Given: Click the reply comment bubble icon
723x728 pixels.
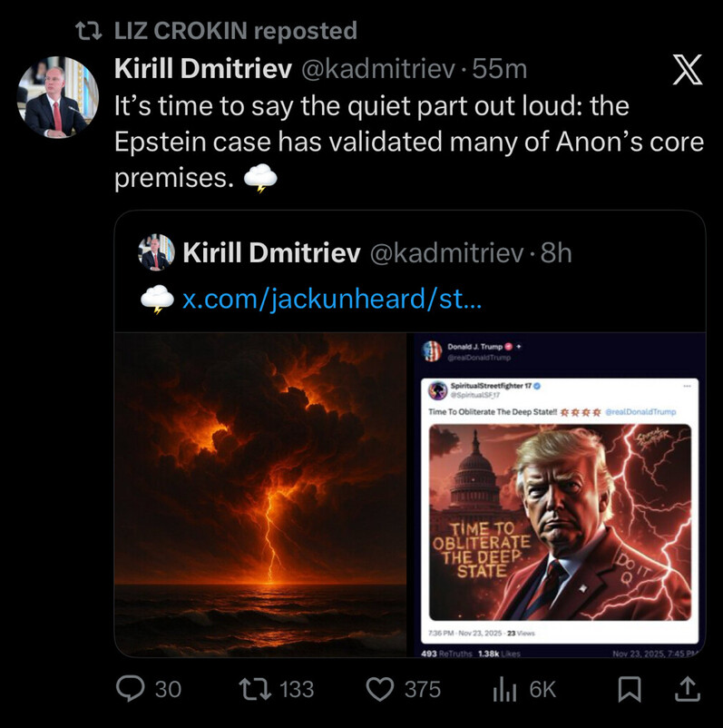Looking at the screenshot, I should click(133, 689).
